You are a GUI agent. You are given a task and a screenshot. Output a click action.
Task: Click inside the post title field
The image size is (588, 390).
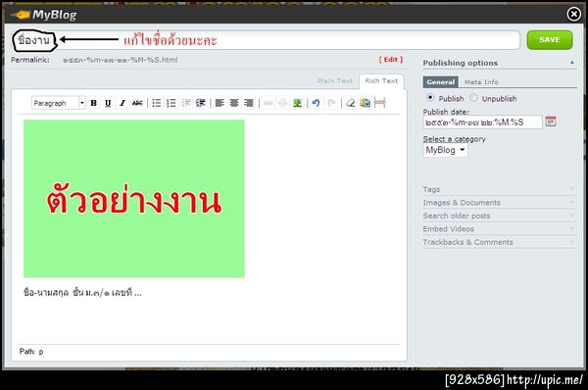(266, 40)
